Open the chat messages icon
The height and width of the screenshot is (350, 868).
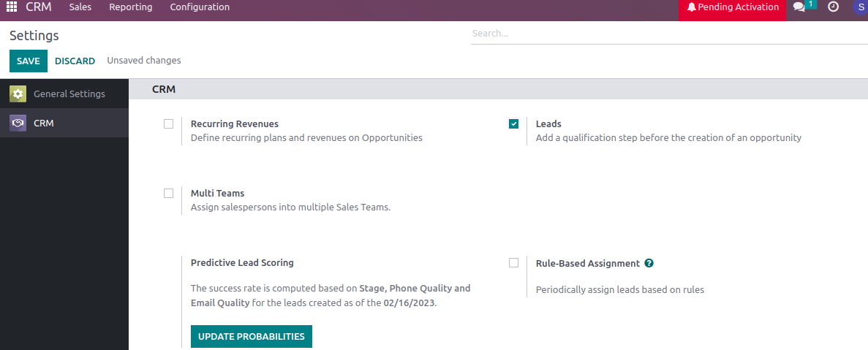tap(799, 7)
